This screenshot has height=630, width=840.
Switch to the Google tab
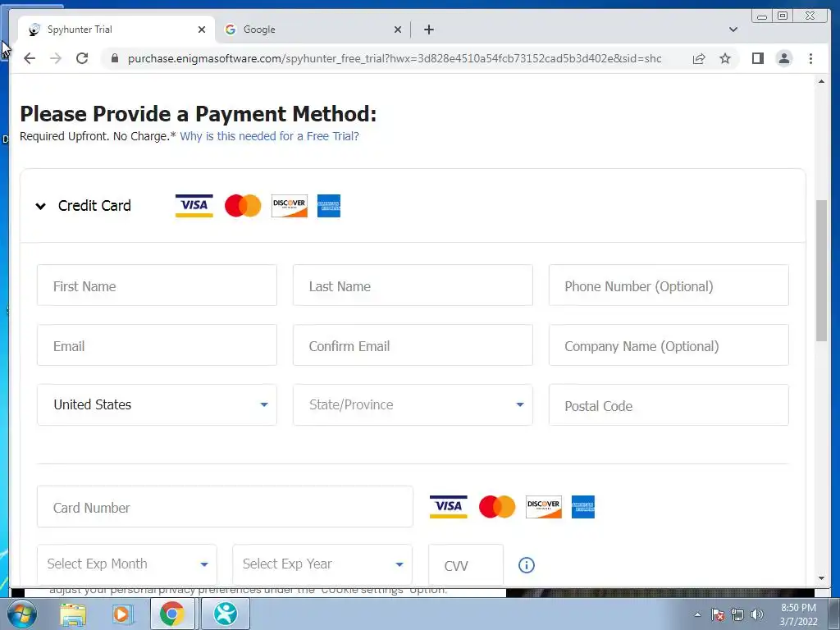(x=313, y=30)
